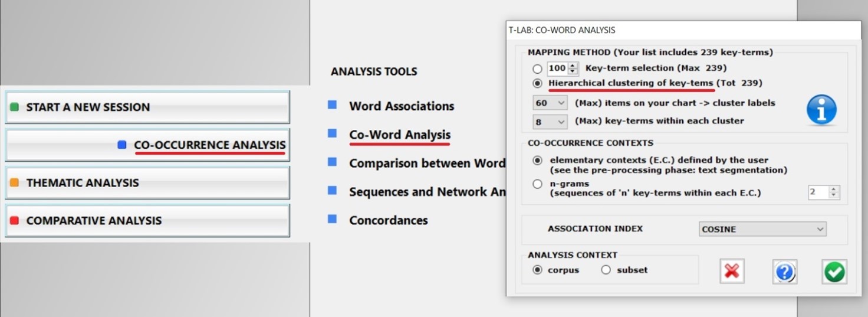Screen dimensions: 868x317
Task: Confirm with the green checkmark icon
Action: click(834, 272)
